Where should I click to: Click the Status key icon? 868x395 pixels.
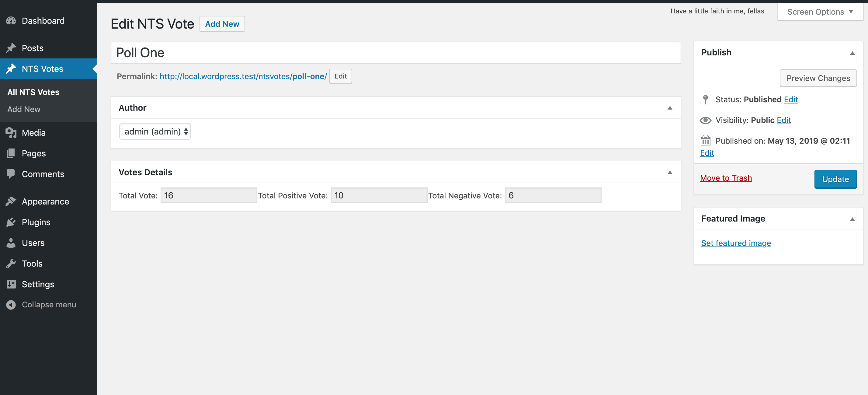705,100
